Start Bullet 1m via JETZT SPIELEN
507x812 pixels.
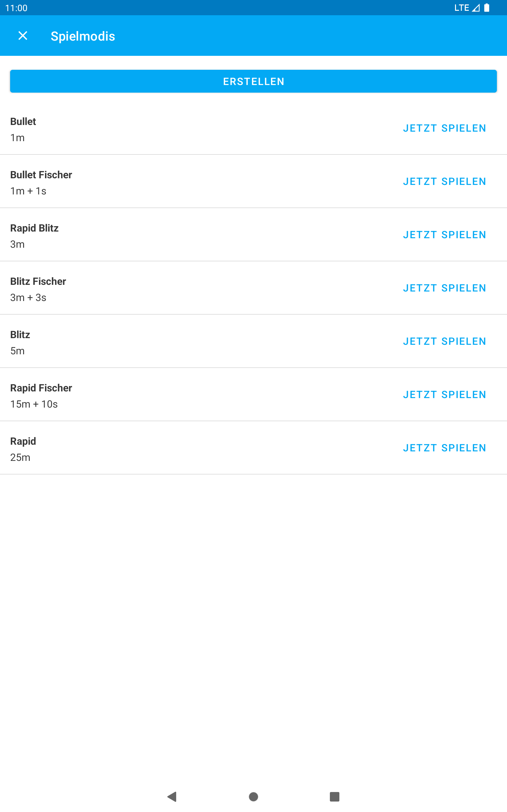pyautogui.click(x=445, y=128)
